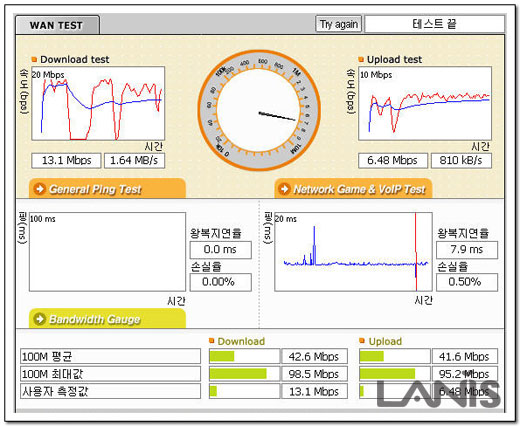Click the VoIP ping graph with 20 ms scale
Screen dimensions: 520x426
pos(353,252)
